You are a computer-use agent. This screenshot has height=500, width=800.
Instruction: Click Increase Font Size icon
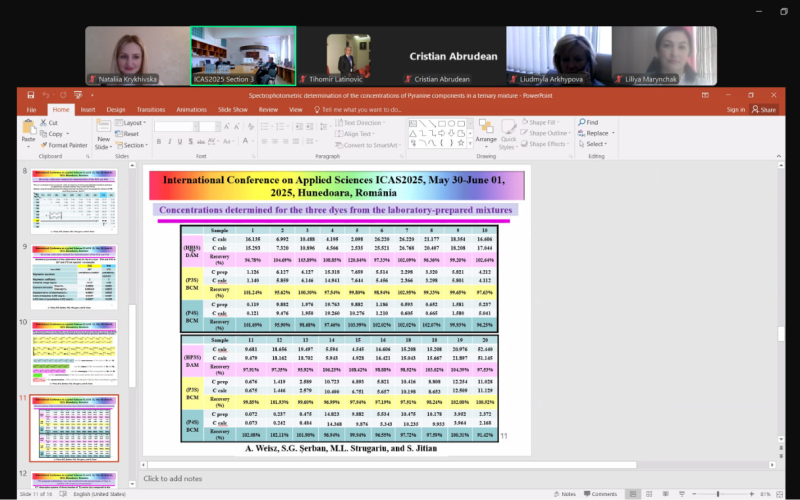[227, 126]
